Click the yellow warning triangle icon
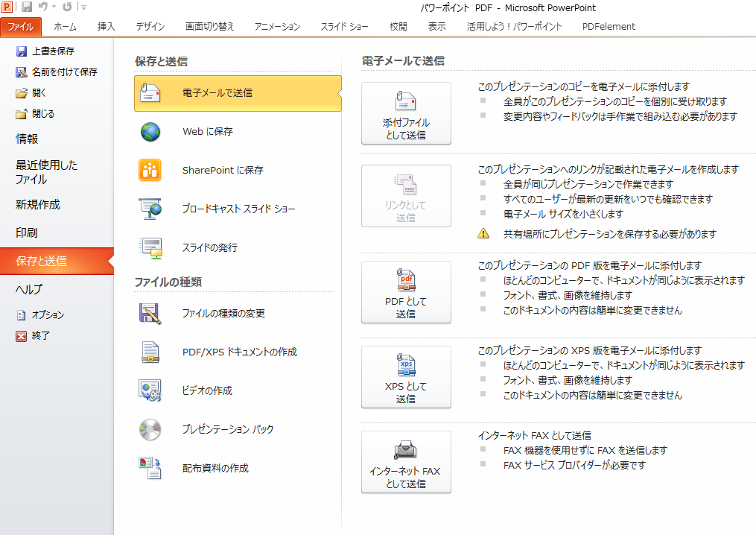Image resolution: width=756 pixels, height=535 pixels. [483, 233]
